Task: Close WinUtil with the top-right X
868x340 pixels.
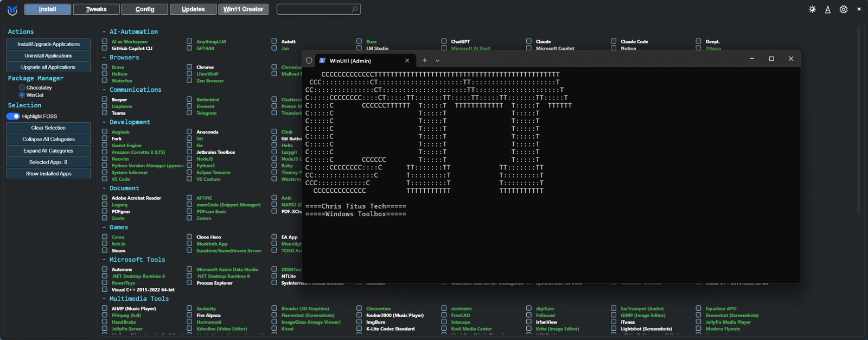Action: (x=859, y=9)
